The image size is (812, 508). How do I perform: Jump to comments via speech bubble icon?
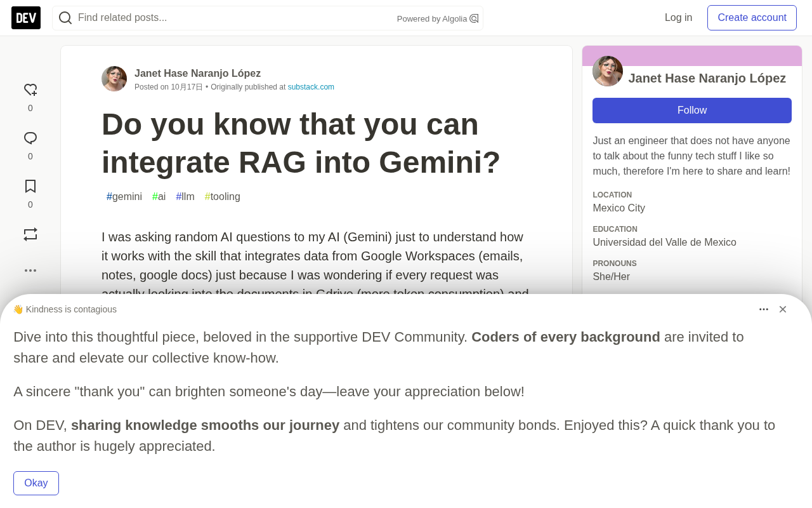[30, 138]
